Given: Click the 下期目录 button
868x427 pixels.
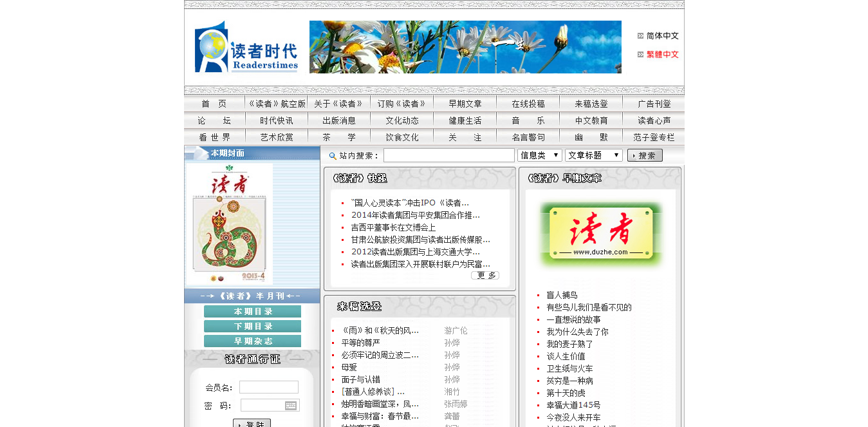Looking at the screenshot, I should 252,327.
